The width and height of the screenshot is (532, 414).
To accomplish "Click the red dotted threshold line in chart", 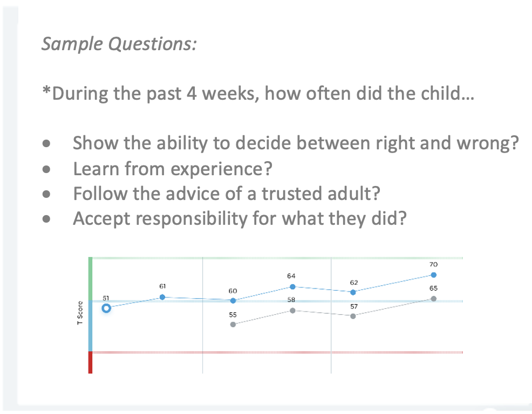I will pyautogui.click(x=277, y=353).
